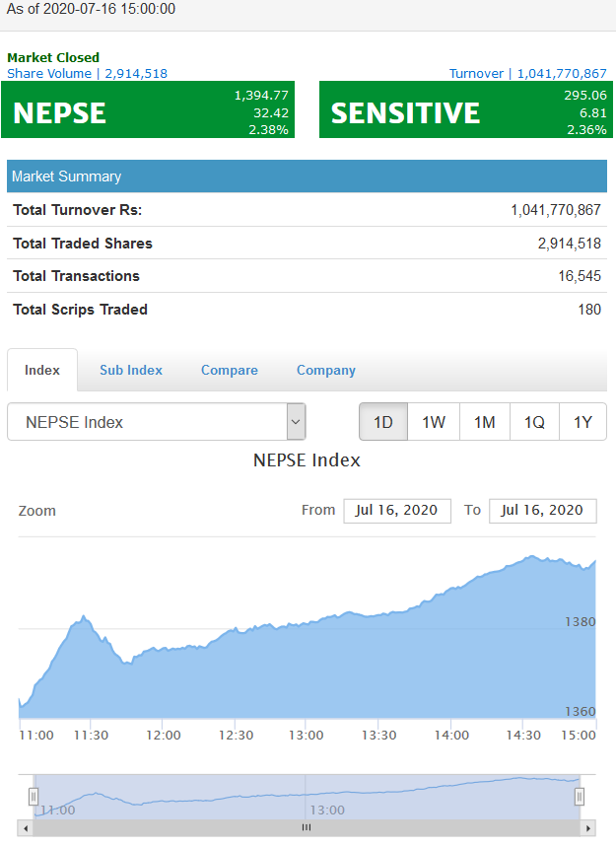Click the Market Summary header

tap(307, 176)
